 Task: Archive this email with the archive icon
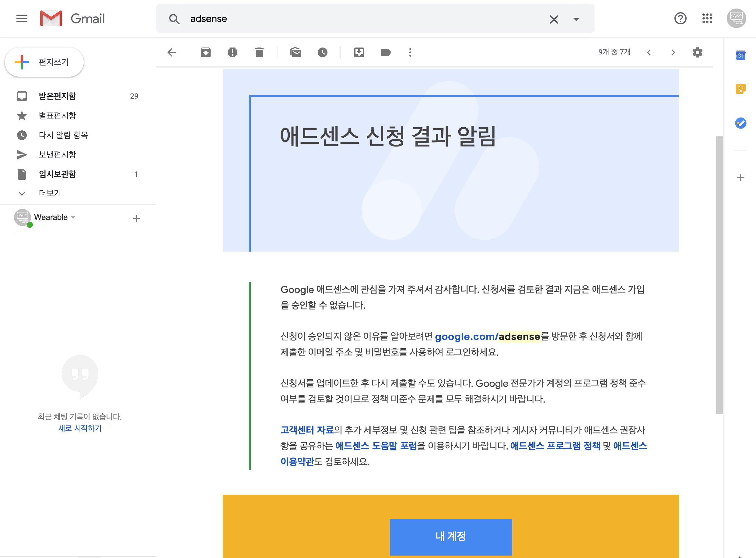point(205,52)
